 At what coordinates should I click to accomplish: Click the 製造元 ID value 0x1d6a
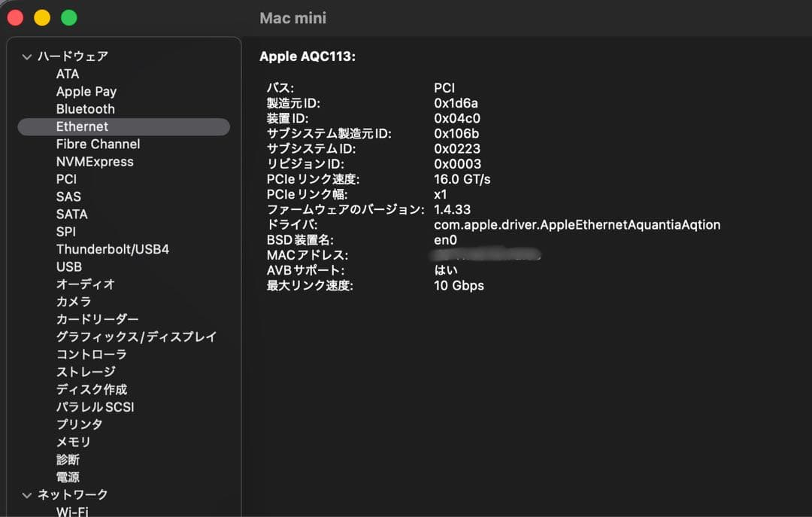tap(456, 103)
